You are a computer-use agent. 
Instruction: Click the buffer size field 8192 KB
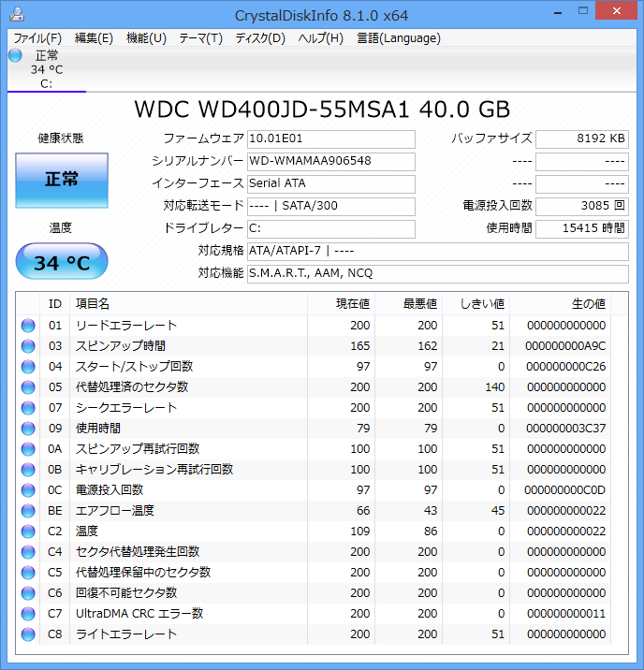coord(582,138)
